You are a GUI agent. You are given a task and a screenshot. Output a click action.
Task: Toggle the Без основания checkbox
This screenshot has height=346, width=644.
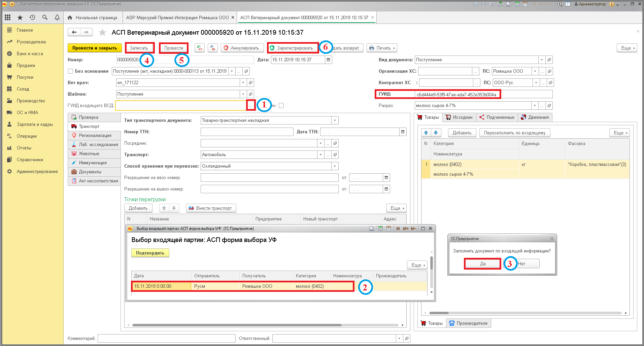[71, 71]
